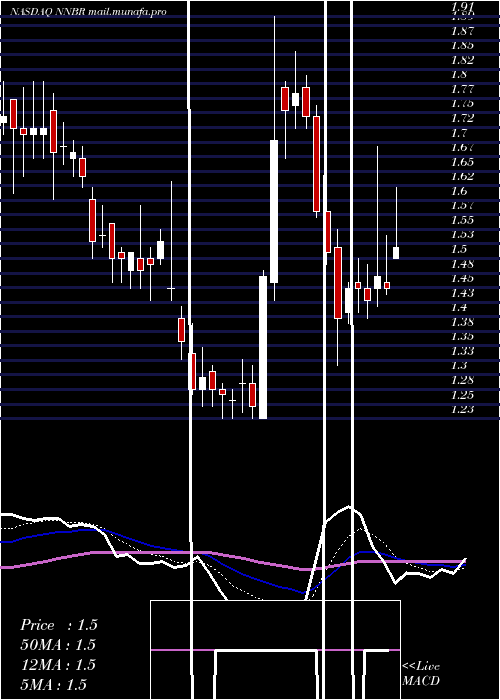Click the 1.55 price axis label
The width and height of the screenshot is (500, 700).
click(x=462, y=220)
